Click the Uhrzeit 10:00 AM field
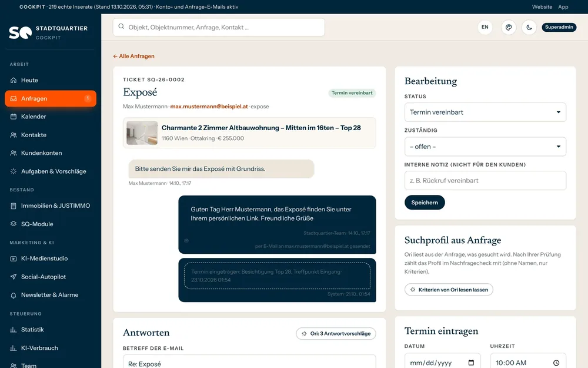 pyautogui.click(x=528, y=362)
